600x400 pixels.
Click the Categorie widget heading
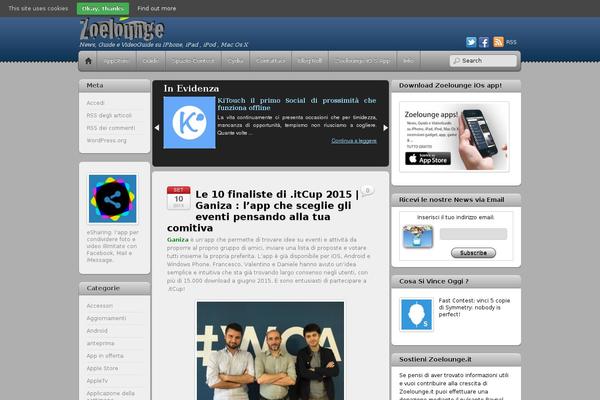click(103, 288)
